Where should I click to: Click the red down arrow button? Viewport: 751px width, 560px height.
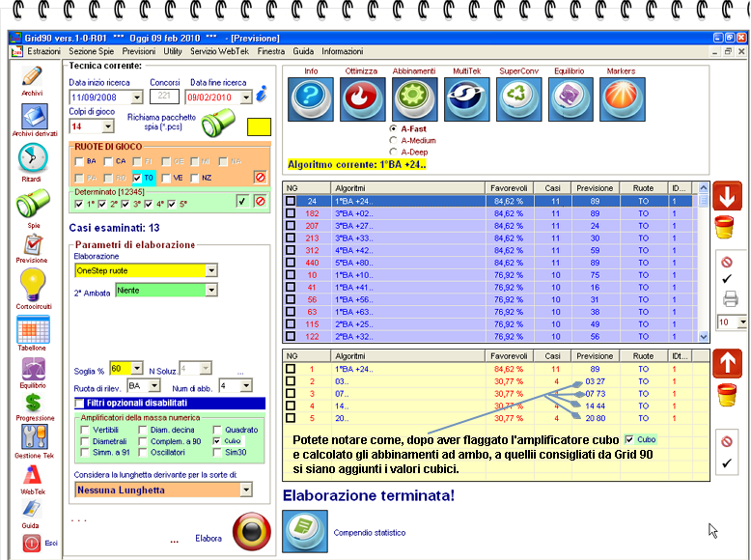point(726,196)
